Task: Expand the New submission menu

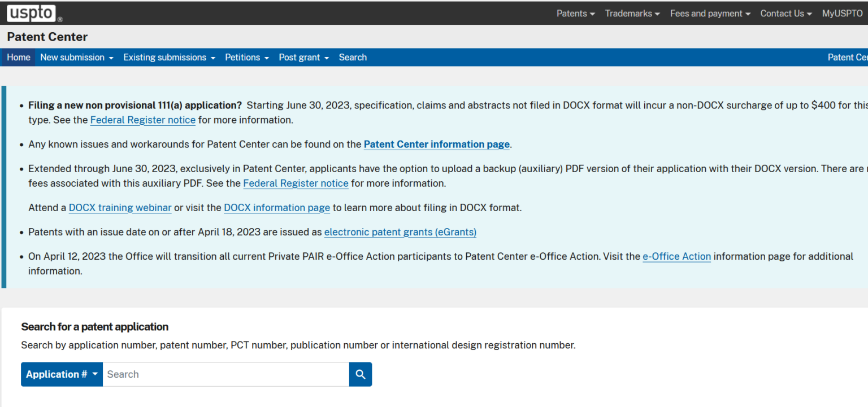Action: (76, 57)
